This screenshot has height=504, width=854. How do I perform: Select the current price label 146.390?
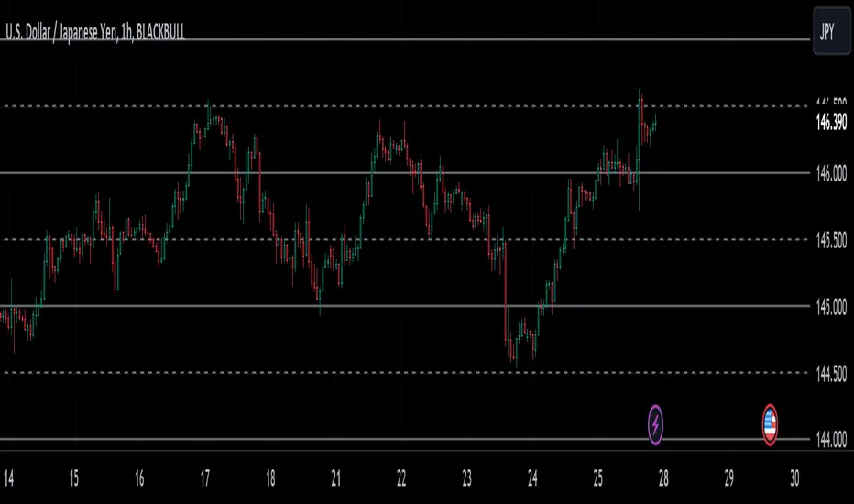point(832,123)
